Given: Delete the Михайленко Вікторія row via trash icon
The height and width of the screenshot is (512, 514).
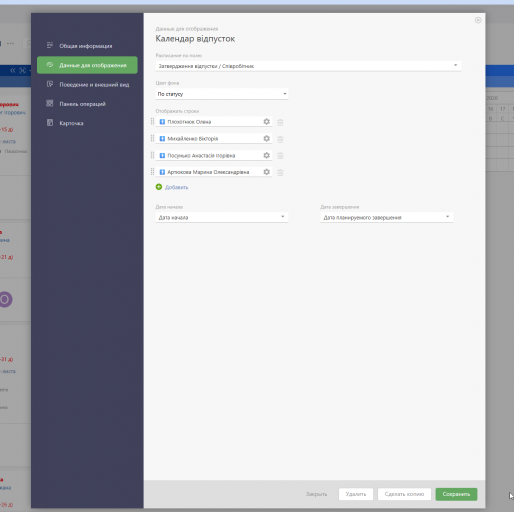Looking at the screenshot, I should click(x=280, y=139).
